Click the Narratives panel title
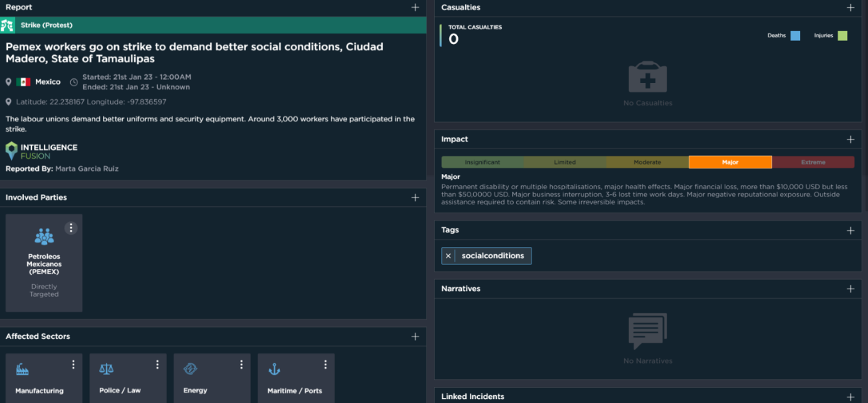 (x=461, y=289)
